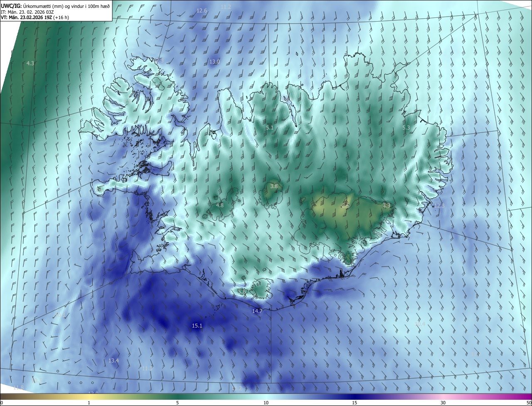
Task: Click the color scale tick labelled 50
Action: point(529,403)
